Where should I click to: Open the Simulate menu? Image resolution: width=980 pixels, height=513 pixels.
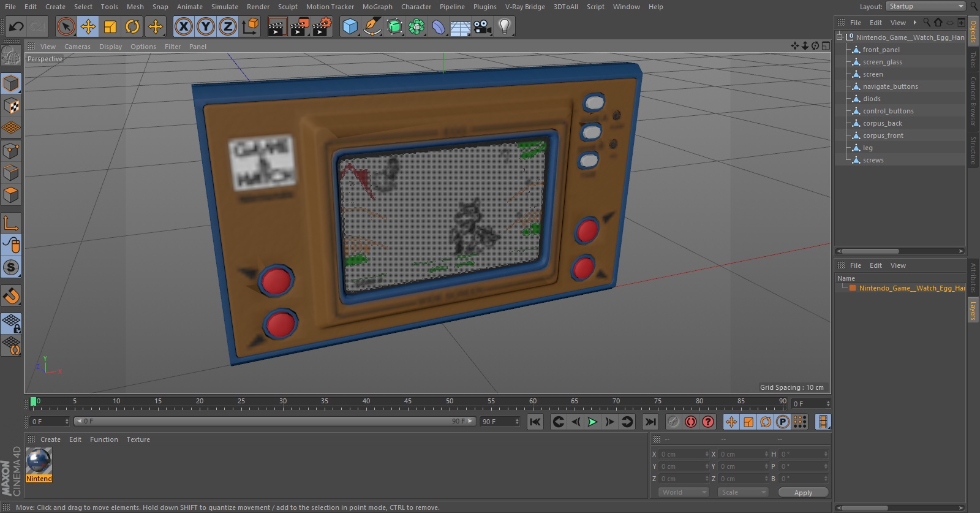[225, 7]
